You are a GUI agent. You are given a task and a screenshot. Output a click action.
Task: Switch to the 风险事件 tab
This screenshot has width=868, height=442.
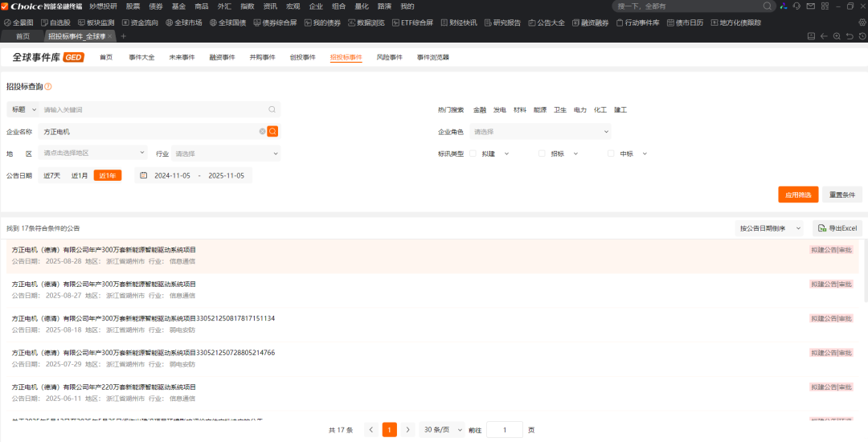point(389,58)
